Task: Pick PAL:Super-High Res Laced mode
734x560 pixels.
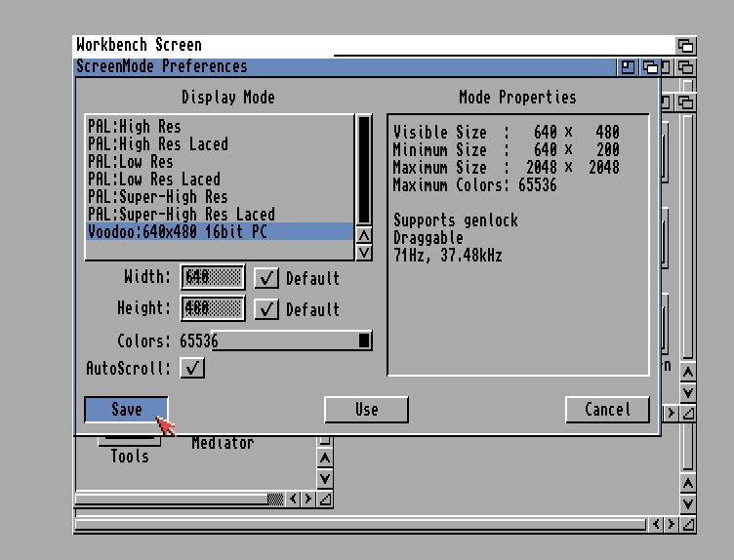Action: 182,214
